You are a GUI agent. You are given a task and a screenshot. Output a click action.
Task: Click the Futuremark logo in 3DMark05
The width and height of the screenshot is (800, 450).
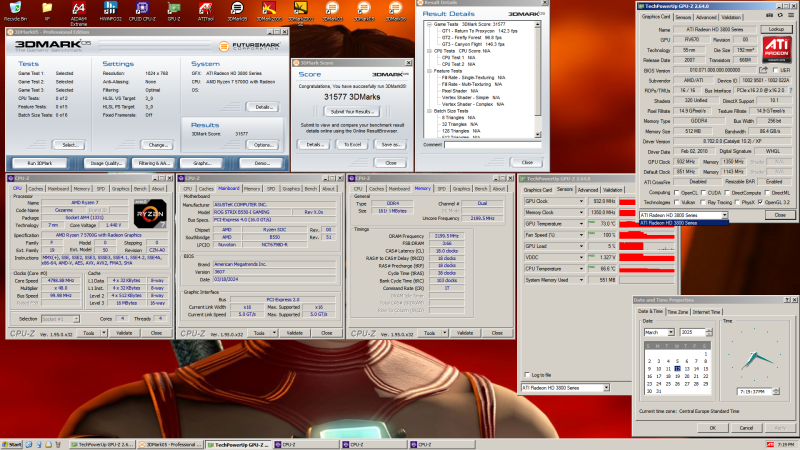pyautogui.click(x=249, y=46)
